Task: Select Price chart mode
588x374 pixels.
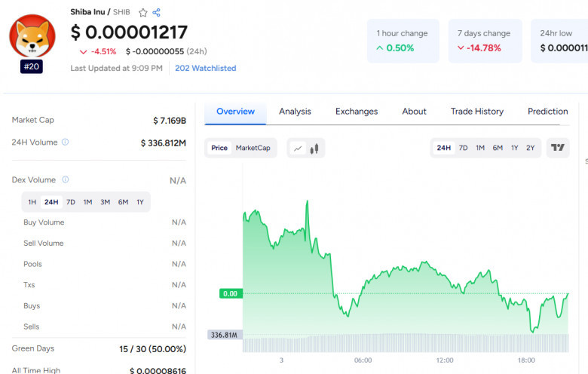Action: click(x=219, y=148)
